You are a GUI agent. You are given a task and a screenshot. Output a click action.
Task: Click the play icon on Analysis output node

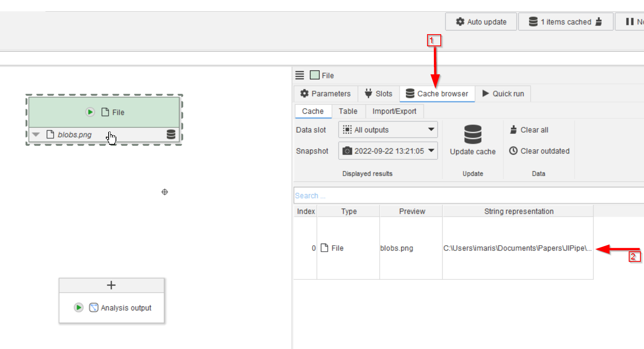(79, 308)
